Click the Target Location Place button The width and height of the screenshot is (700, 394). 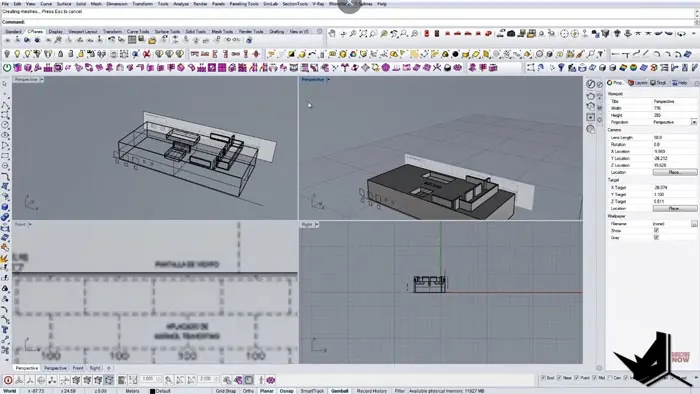click(x=674, y=208)
